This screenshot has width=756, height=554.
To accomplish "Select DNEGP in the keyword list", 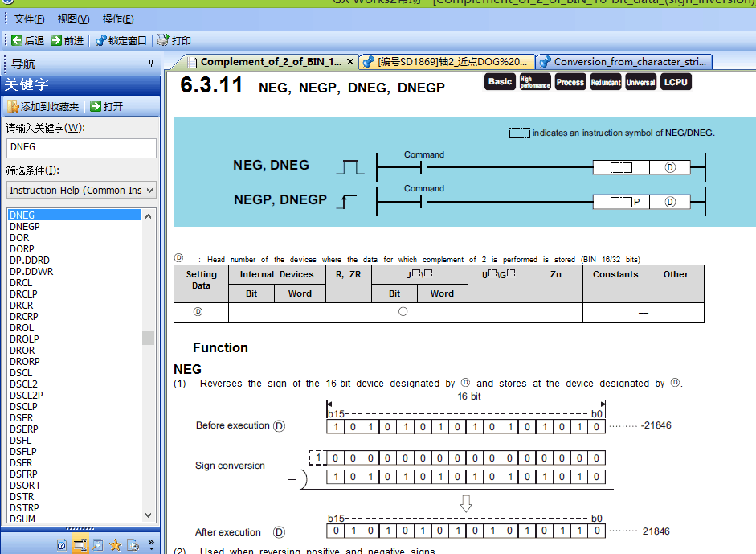I will (25, 227).
